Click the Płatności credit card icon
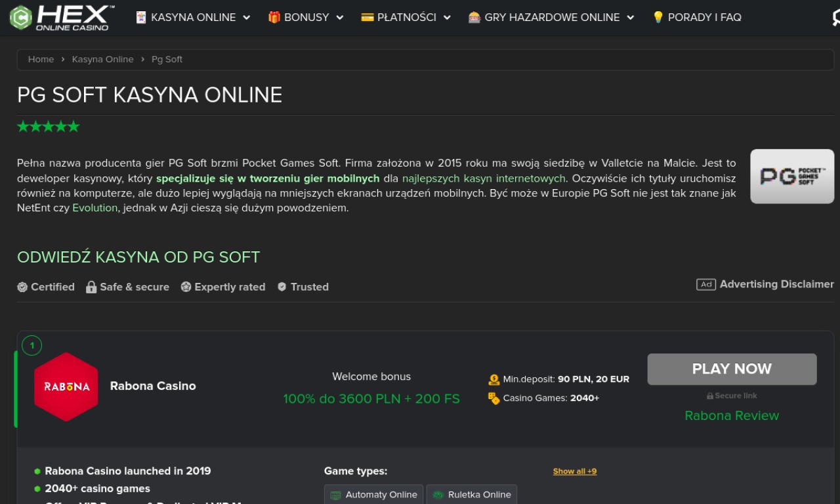 pyautogui.click(x=367, y=18)
